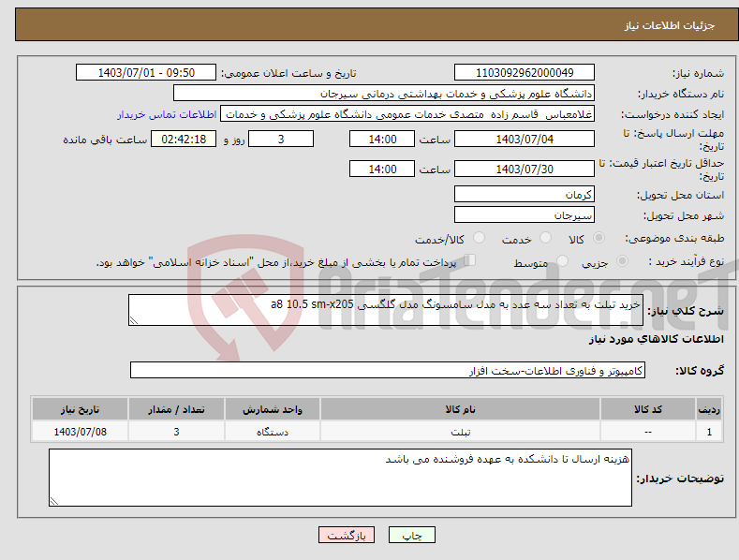Click the resize handle of general description box
The image size is (739, 560).
click(x=134, y=320)
